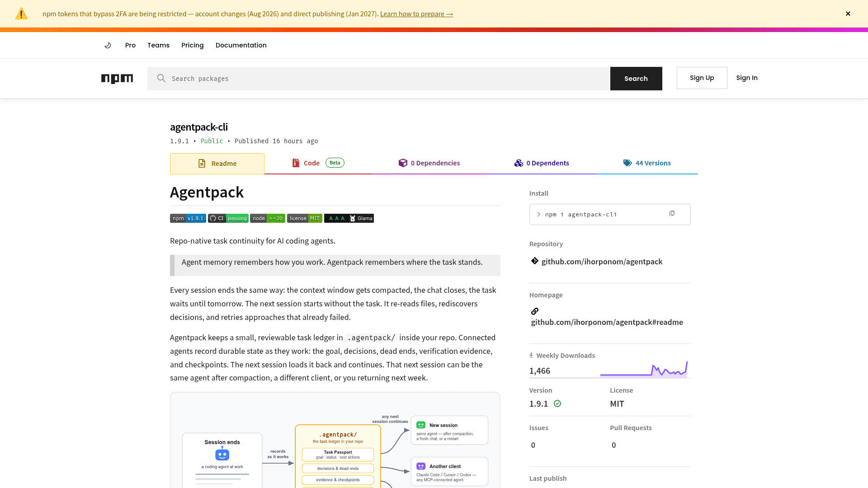The height and width of the screenshot is (488, 868).
Task: Dismiss the 2FA warning banner
Action: (848, 14)
